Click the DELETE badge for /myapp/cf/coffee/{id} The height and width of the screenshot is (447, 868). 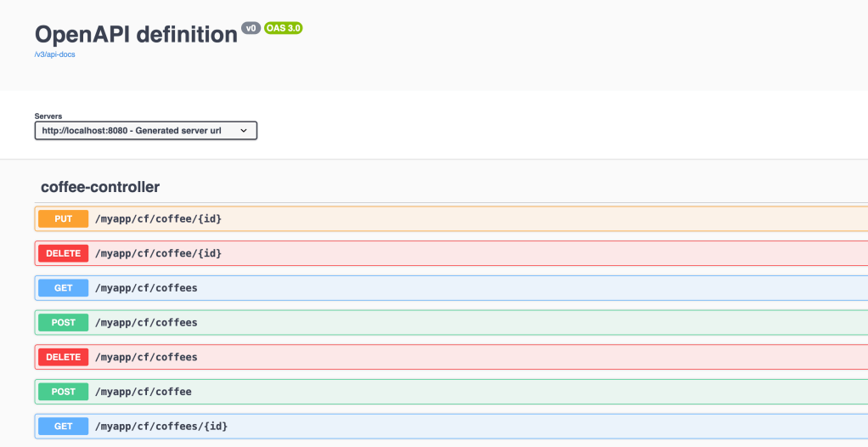point(64,253)
